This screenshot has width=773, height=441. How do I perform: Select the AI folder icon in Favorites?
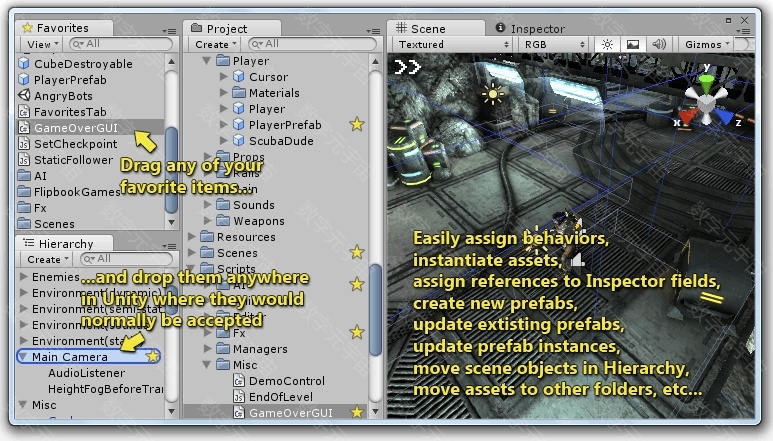click(x=24, y=176)
